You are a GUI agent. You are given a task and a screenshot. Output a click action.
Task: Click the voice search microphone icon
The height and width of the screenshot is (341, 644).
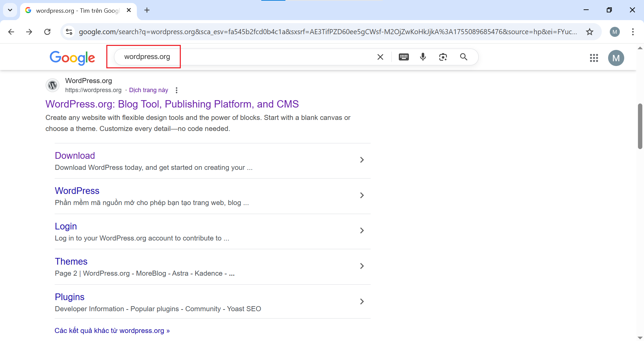pos(423,57)
